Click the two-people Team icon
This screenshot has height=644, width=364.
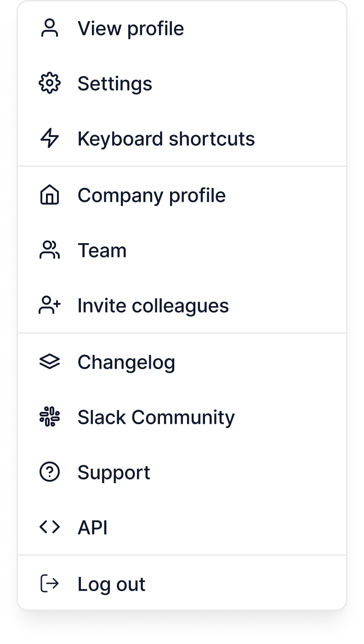[50, 251]
